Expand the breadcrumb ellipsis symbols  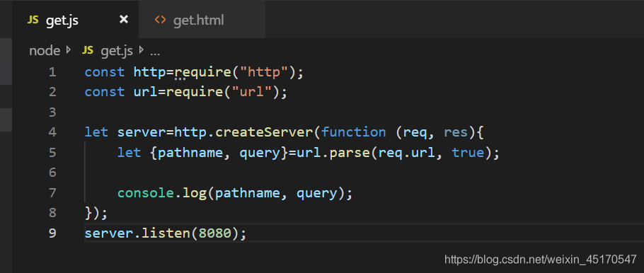click(x=155, y=52)
